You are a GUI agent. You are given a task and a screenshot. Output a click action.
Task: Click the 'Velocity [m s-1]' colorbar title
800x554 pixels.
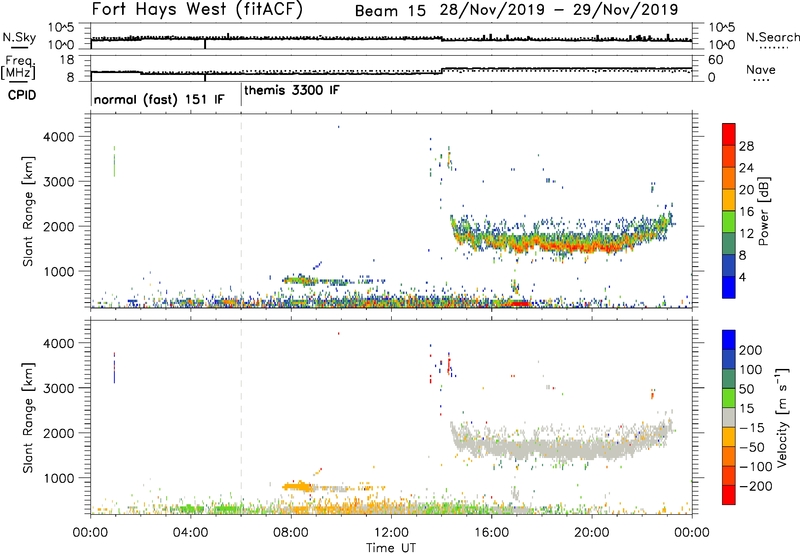tap(783, 417)
